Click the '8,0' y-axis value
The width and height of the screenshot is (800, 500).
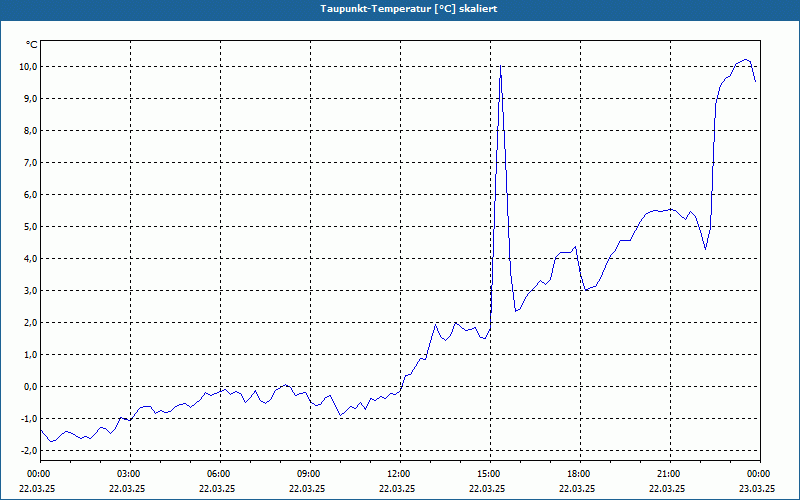pos(30,131)
